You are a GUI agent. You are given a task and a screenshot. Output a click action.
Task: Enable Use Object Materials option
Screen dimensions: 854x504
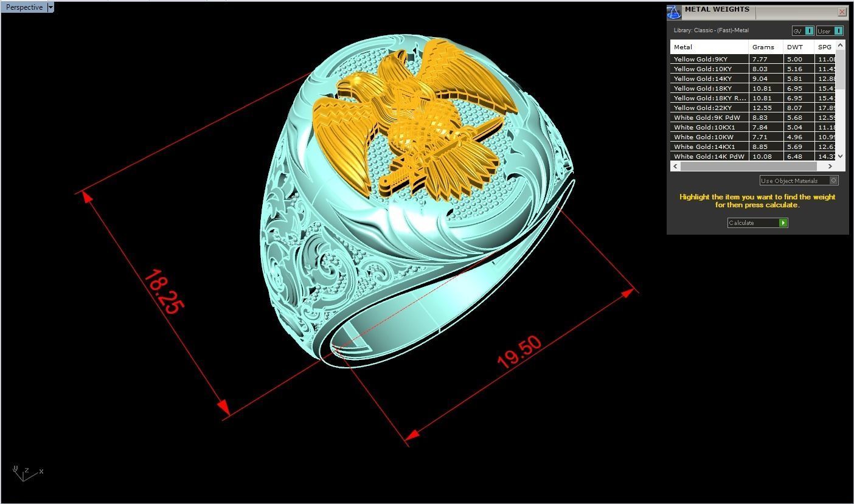tap(799, 181)
